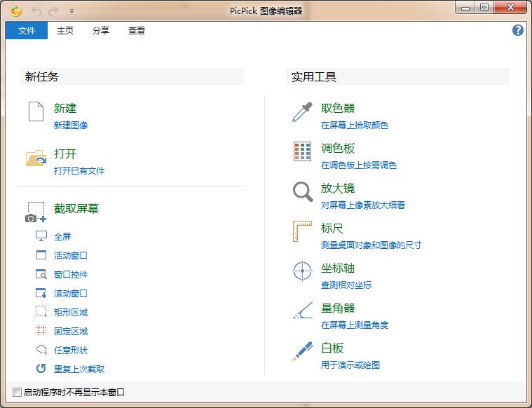Click '打开已有文件' description text

click(x=79, y=171)
